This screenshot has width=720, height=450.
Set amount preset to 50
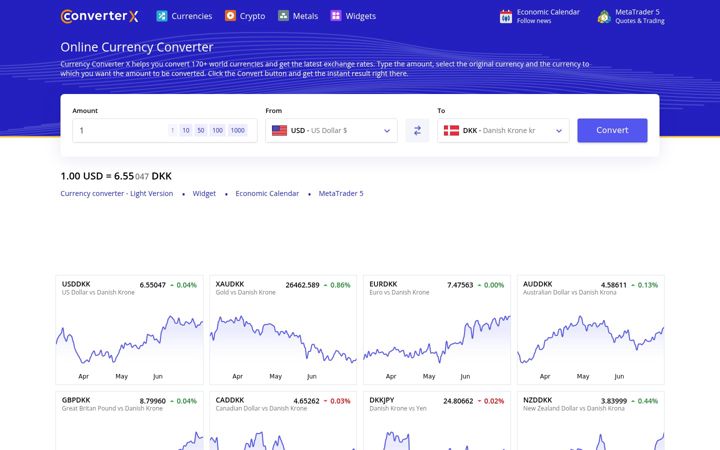pos(201,130)
